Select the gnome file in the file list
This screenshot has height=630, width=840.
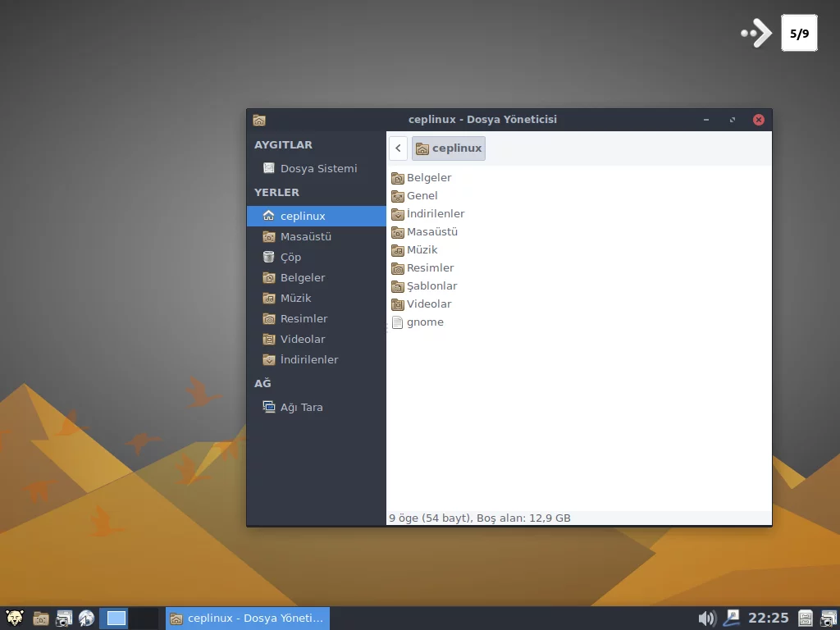coord(423,322)
